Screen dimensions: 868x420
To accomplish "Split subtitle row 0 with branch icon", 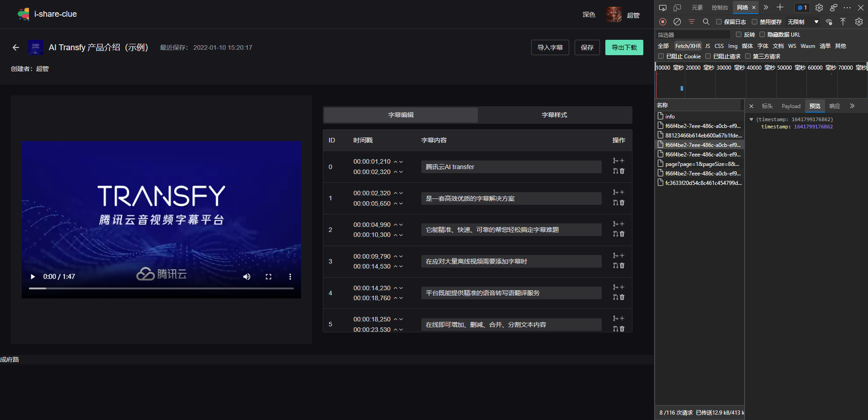I will tap(615, 160).
